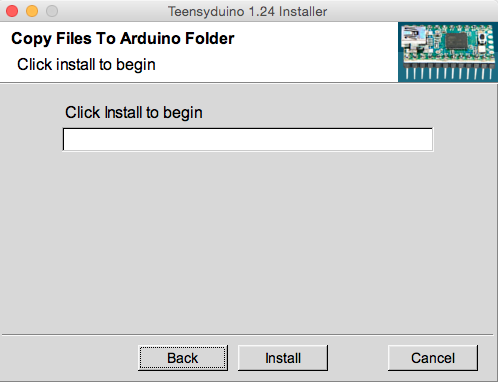
Task: Click the white pushbutton on the board image
Action: point(481,38)
